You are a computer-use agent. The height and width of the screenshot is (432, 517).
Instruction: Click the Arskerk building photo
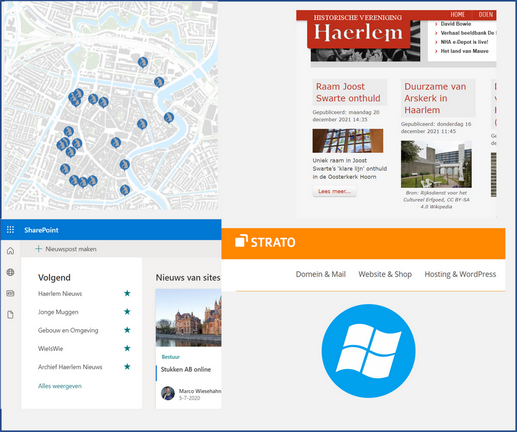(x=436, y=164)
